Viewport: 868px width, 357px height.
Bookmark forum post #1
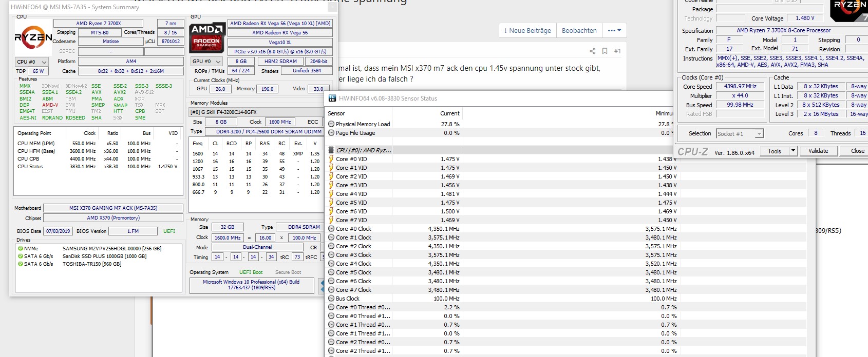click(x=605, y=51)
